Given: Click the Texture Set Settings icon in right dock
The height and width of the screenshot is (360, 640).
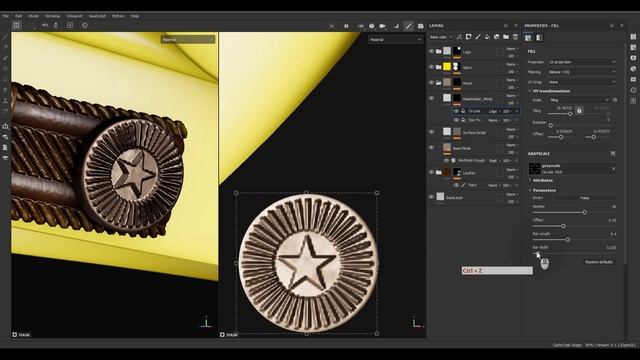Looking at the screenshot, I should pos(633,48).
